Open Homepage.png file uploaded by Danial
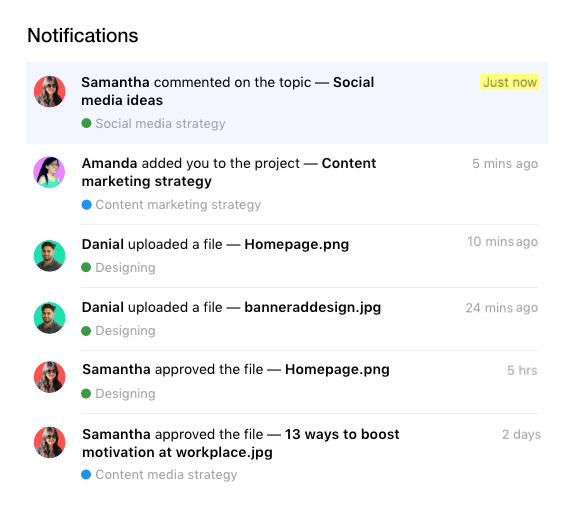Image resolution: width=572 pixels, height=506 pixels. (x=297, y=244)
